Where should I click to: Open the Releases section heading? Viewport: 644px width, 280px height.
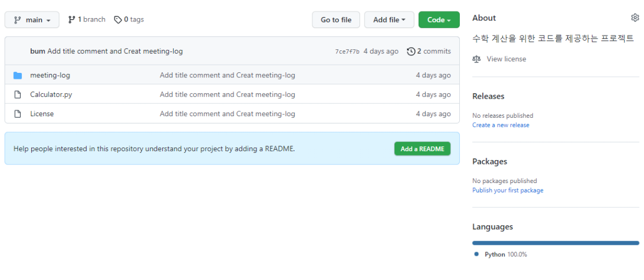click(x=488, y=96)
